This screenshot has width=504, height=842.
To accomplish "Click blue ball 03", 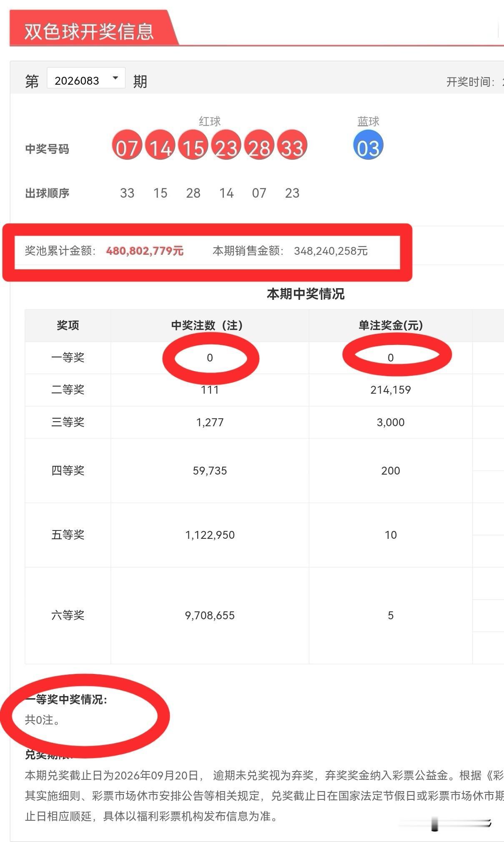I will 368,145.
